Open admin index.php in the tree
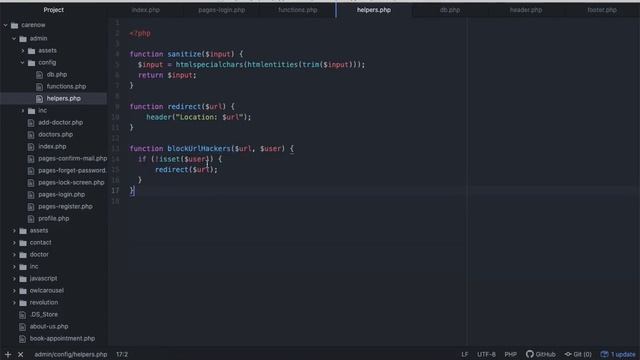Image resolution: width=640 pixels, height=360 pixels. [52, 147]
